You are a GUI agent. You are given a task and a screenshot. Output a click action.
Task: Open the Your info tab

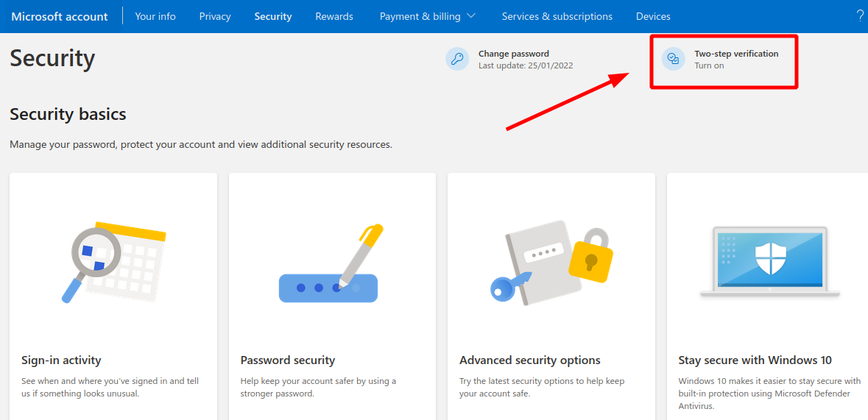coord(155,17)
